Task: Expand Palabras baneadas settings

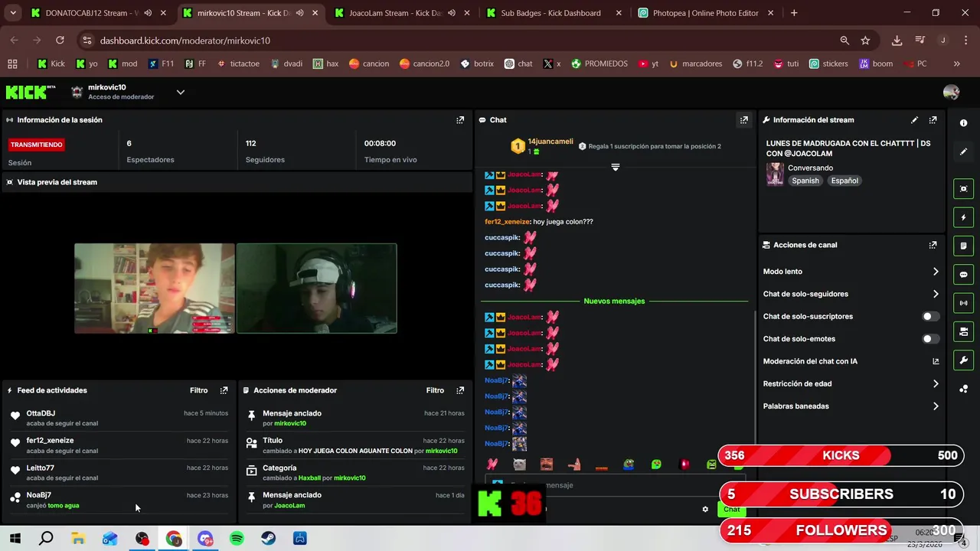Action: (x=936, y=406)
